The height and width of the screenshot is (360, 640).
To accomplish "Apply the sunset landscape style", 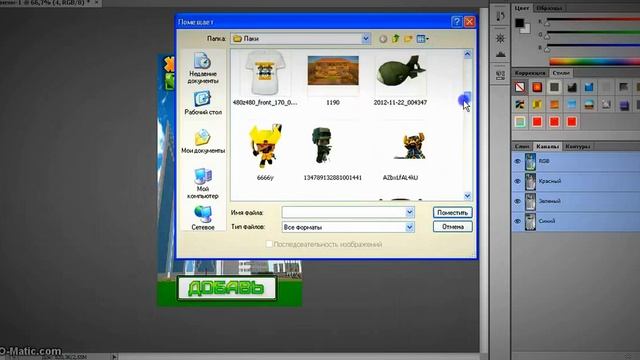I will (x=589, y=104).
